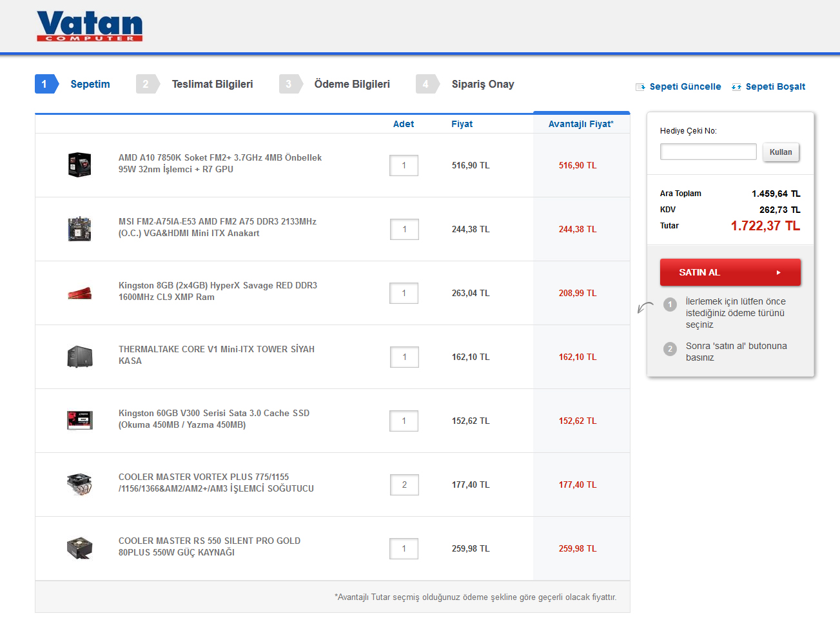
Task: Select the Sepetim step 1 badge
Action: click(x=46, y=84)
